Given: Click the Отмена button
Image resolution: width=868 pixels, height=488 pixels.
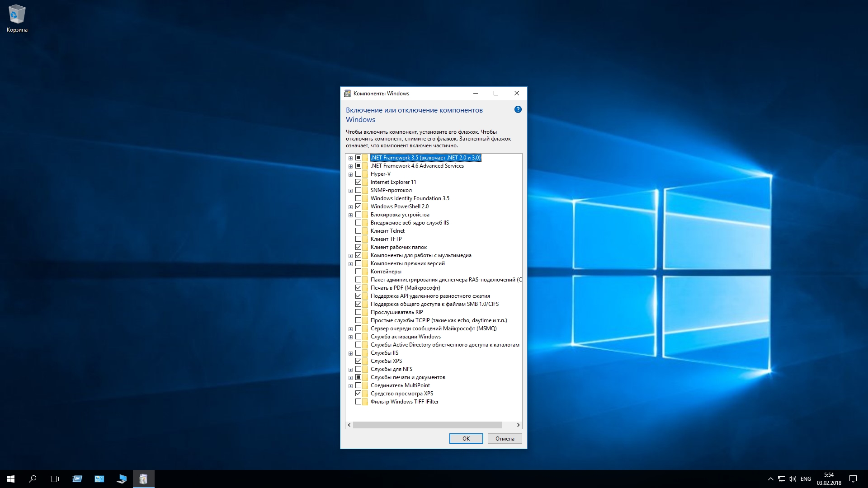Looking at the screenshot, I should pos(505,439).
